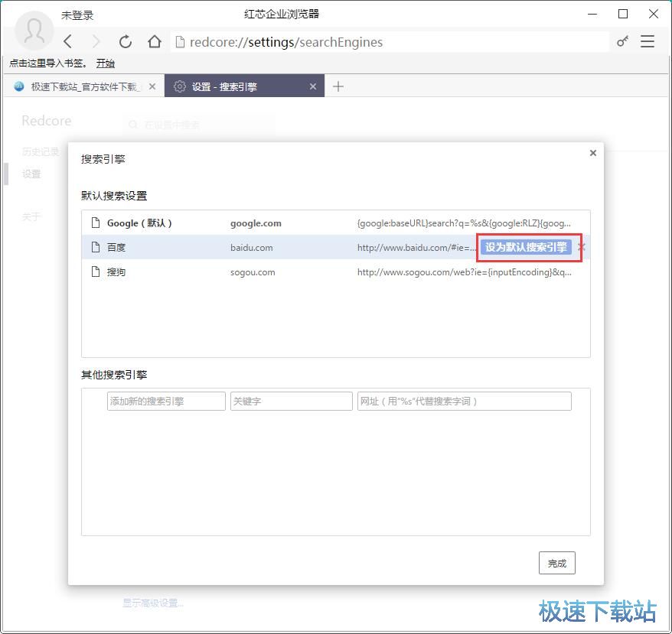Viewport: 672px width, 634px height.
Task: Select the 搜狗 search engine name
Action: [x=116, y=272]
